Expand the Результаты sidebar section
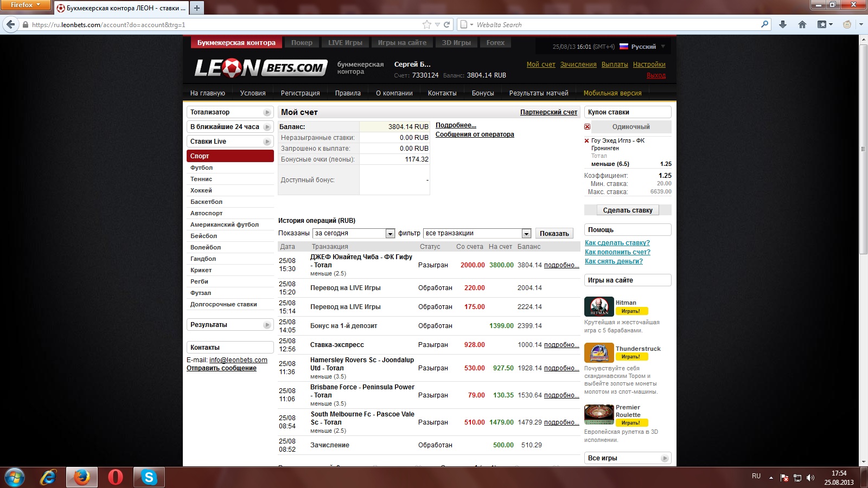Viewport: 868px width, 488px height. click(x=230, y=325)
